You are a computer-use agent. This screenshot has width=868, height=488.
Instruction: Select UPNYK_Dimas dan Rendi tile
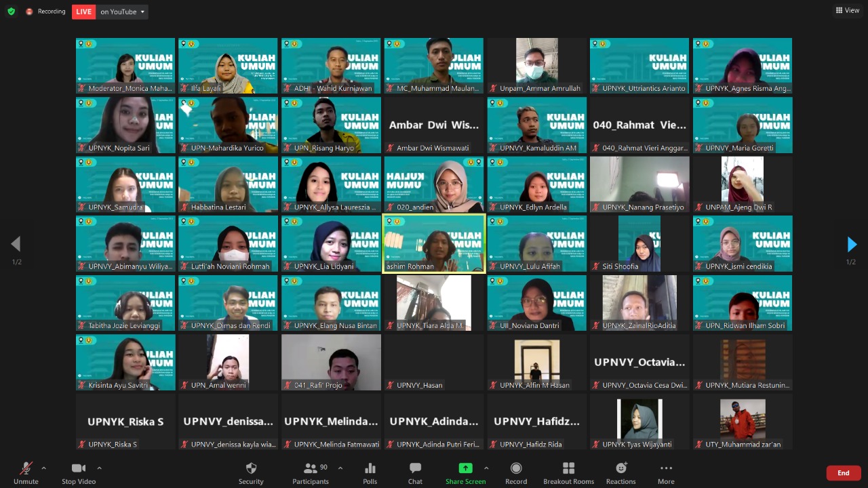[228, 303]
